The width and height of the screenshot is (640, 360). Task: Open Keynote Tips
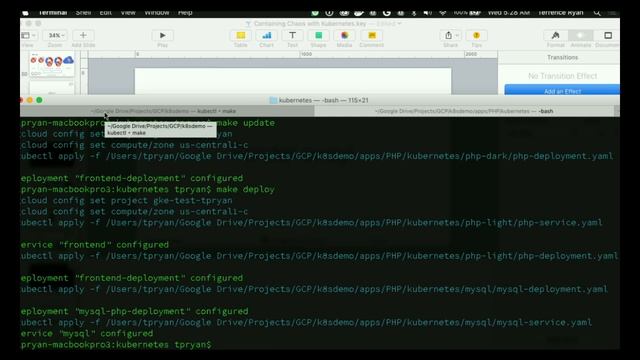click(x=476, y=36)
